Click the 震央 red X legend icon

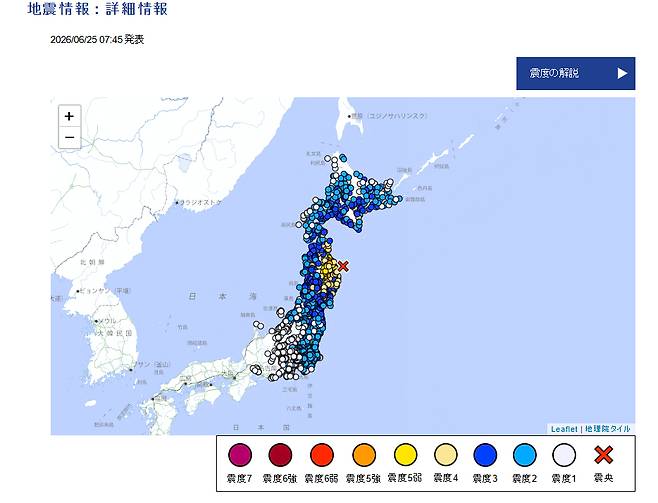point(603,455)
